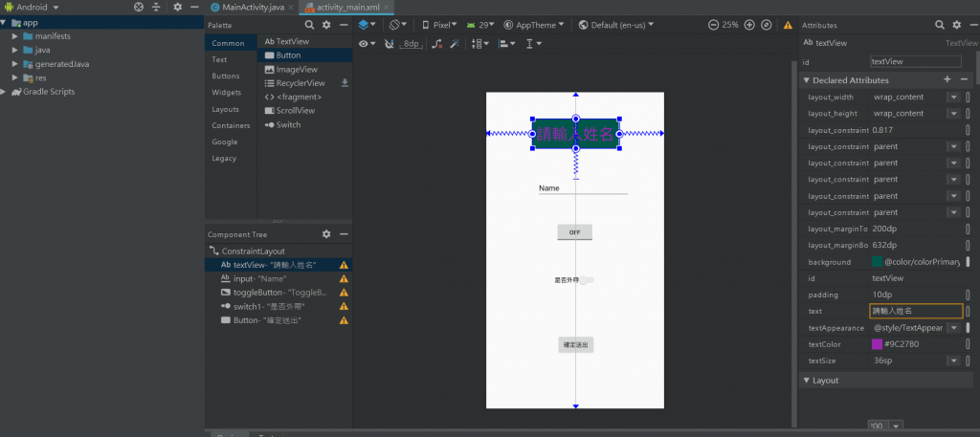
Task: Download the RecyclerView dependency
Action: pyautogui.click(x=345, y=83)
